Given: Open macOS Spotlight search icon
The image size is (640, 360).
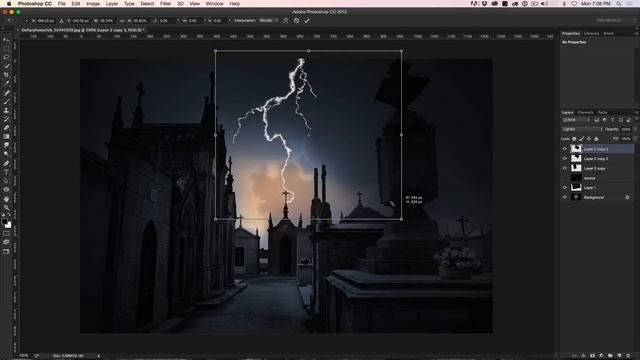Looking at the screenshot, I should click(x=619, y=4).
